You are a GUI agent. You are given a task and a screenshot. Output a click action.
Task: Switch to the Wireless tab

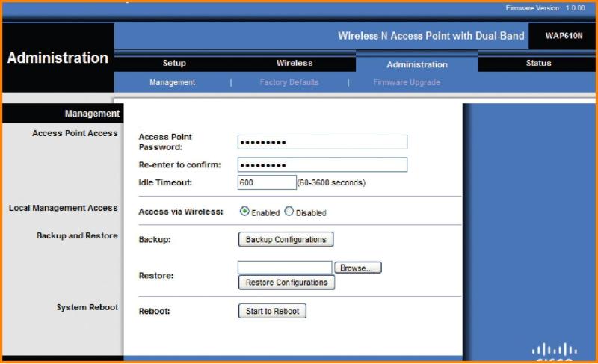295,64
